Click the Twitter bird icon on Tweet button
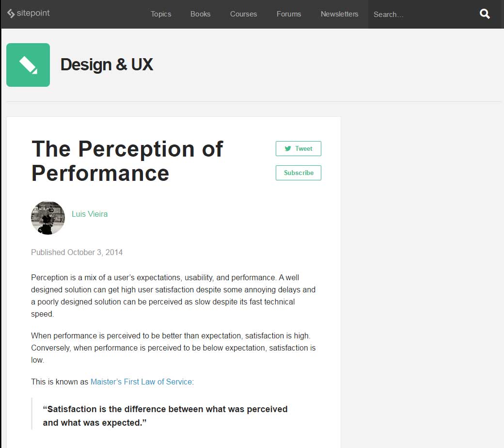504x448 pixels. pyautogui.click(x=287, y=148)
